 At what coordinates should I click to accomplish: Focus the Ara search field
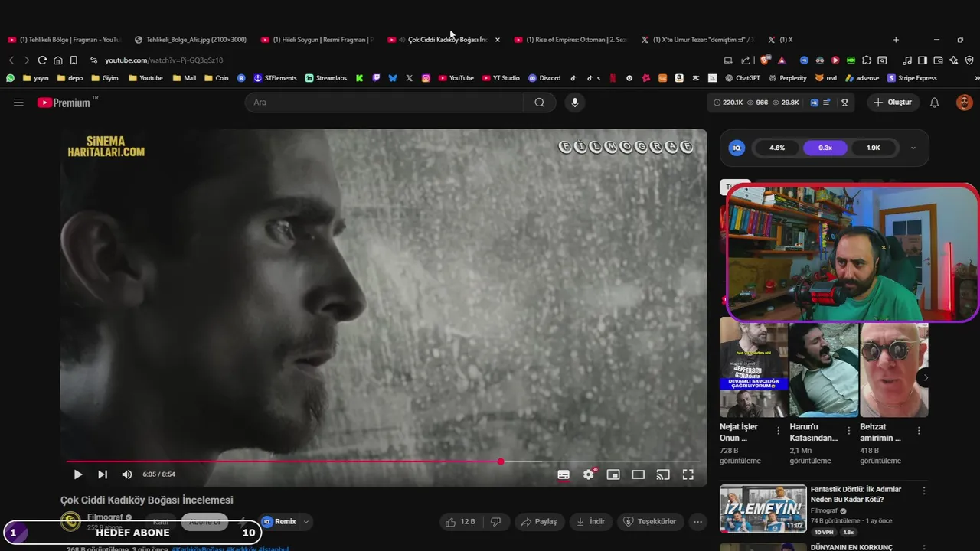(385, 103)
